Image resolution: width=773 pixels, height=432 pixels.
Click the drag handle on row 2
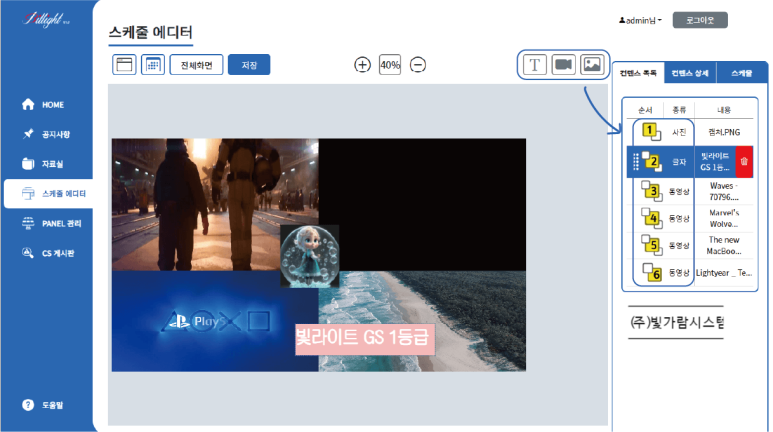(636, 161)
